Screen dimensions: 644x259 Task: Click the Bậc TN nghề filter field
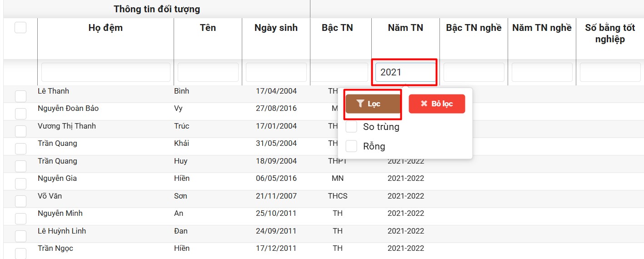click(474, 72)
